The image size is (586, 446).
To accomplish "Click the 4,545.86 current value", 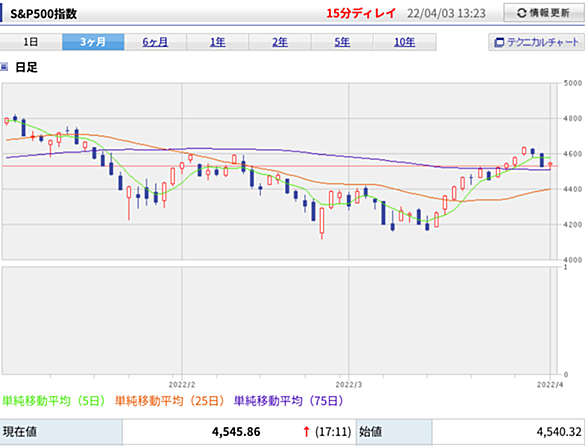I will 236,432.
